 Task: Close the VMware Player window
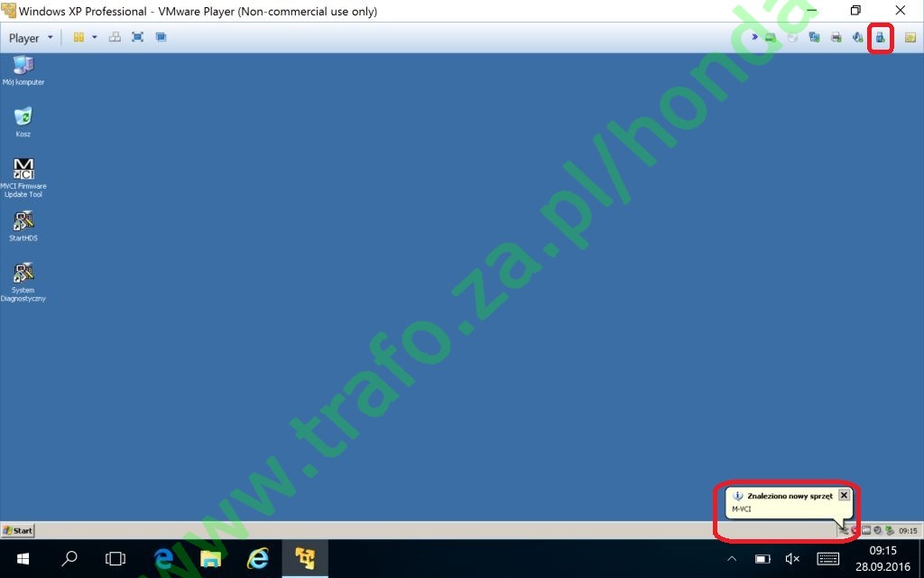tap(901, 11)
